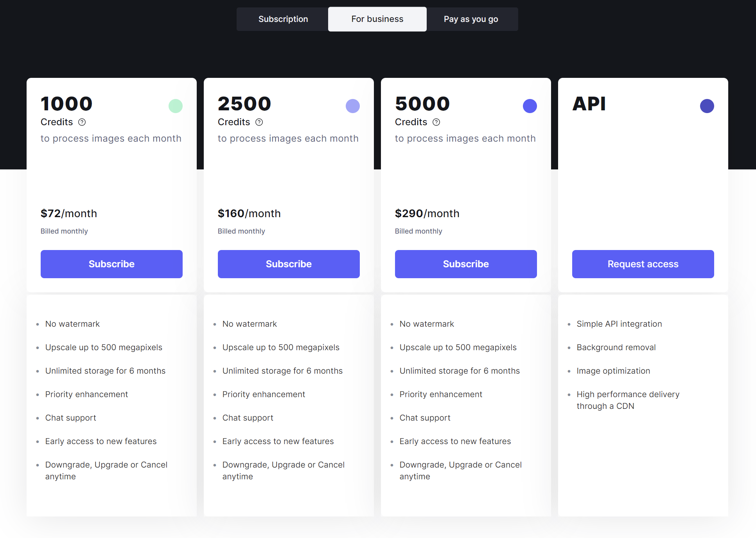
Task: Click Simple API integration list item
Action: click(619, 324)
